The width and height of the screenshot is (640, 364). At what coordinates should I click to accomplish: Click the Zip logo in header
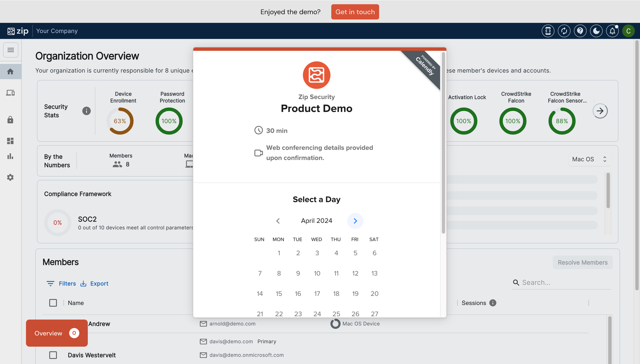tap(18, 31)
